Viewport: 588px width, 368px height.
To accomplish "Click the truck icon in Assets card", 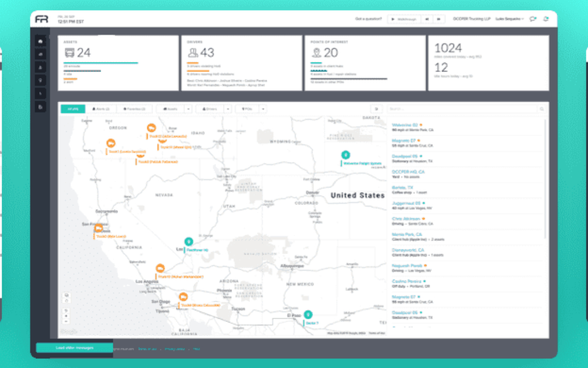I will pyautogui.click(x=69, y=53).
